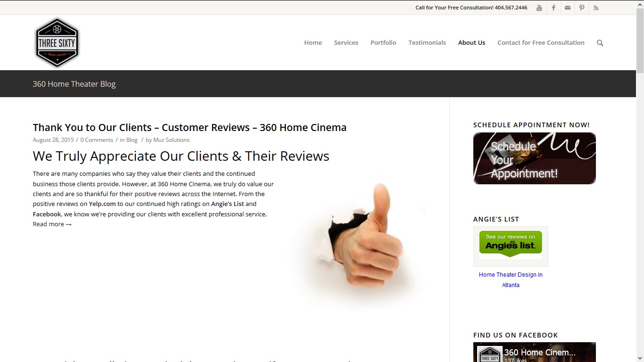Click the Three Sixty logo
Image resolution: width=644 pixels, height=362 pixels.
57,43
